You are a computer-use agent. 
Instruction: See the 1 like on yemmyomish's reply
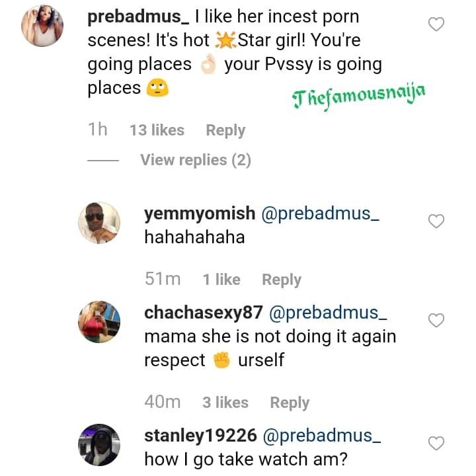tap(221, 280)
